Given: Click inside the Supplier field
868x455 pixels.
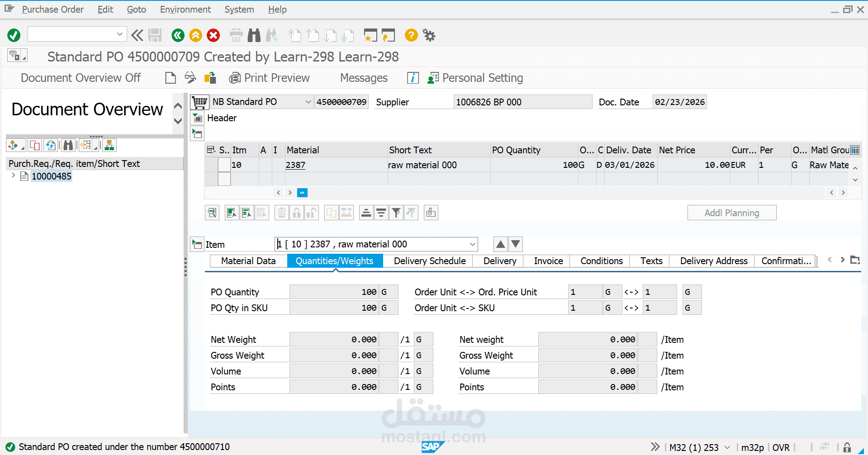Looking at the screenshot, I should 522,101.
